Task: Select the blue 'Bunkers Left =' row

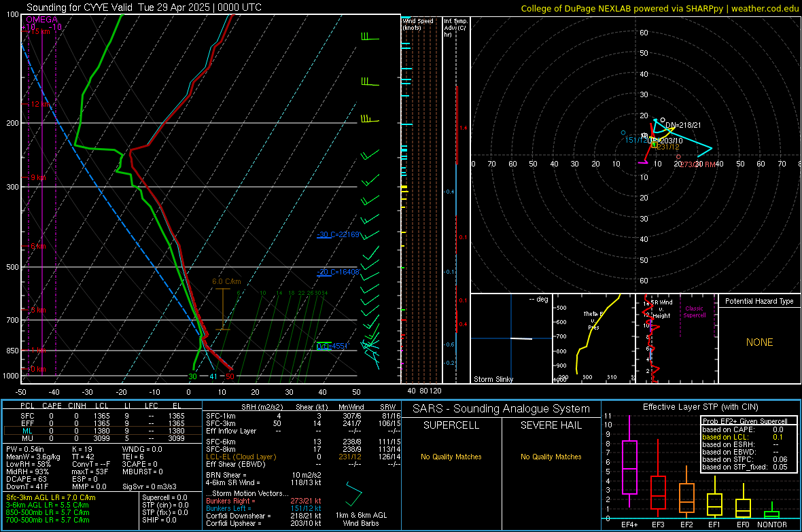Action: point(264,508)
